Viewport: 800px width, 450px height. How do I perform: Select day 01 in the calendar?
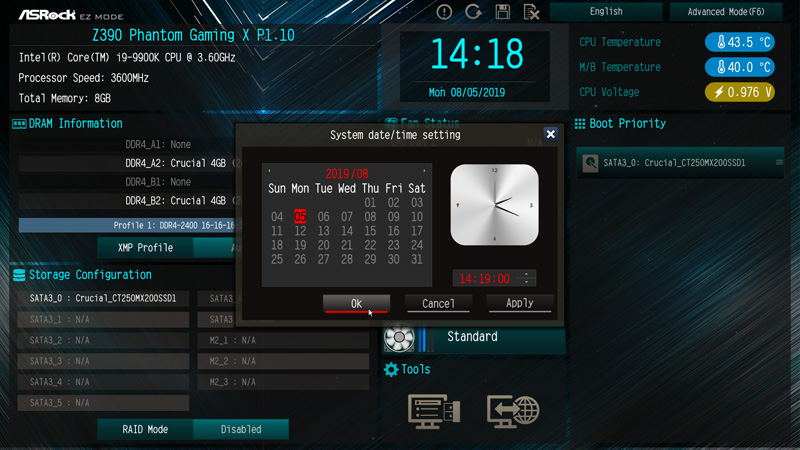click(370, 203)
